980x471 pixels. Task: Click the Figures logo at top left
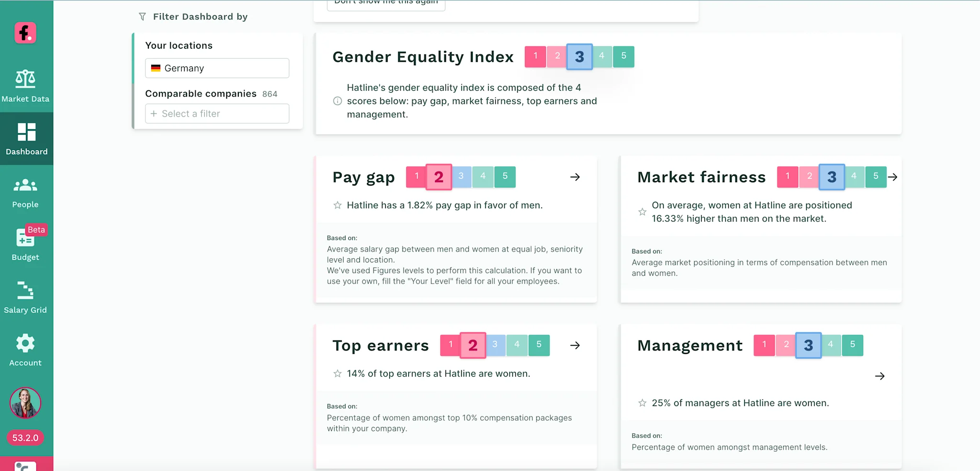click(x=26, y=33)
